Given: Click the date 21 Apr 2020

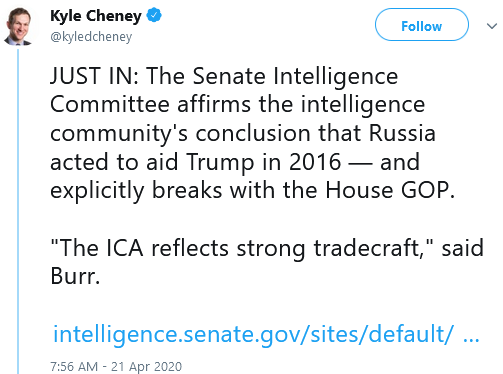Looking at the screenshot, I should pyautogui.click(x=146, y=367).
